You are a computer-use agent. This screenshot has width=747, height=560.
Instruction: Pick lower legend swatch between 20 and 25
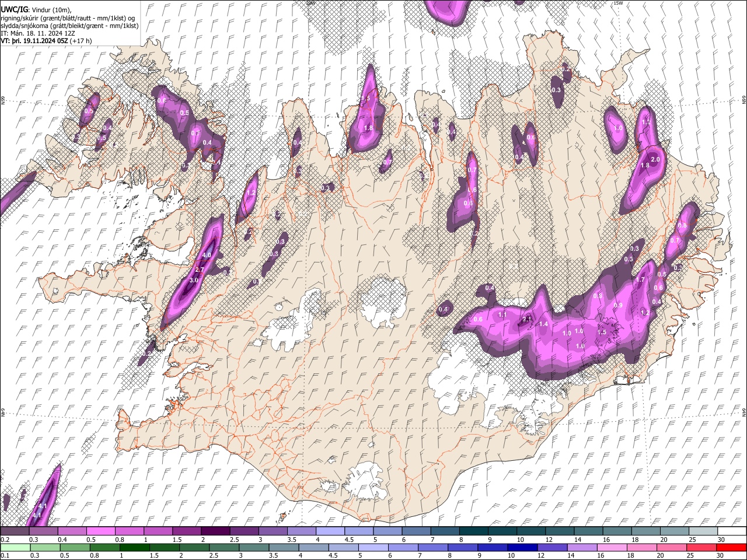[x=672, y=547]
